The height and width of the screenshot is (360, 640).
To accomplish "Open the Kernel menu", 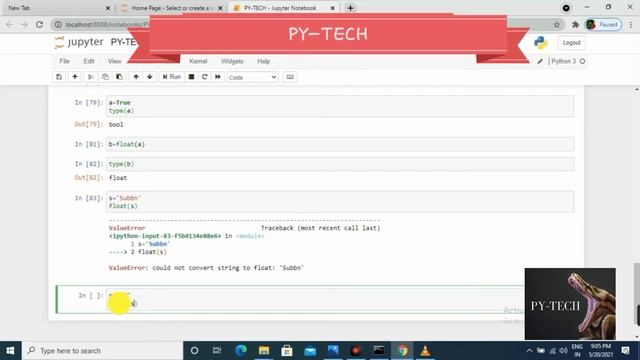I will (x=198, y=61).
